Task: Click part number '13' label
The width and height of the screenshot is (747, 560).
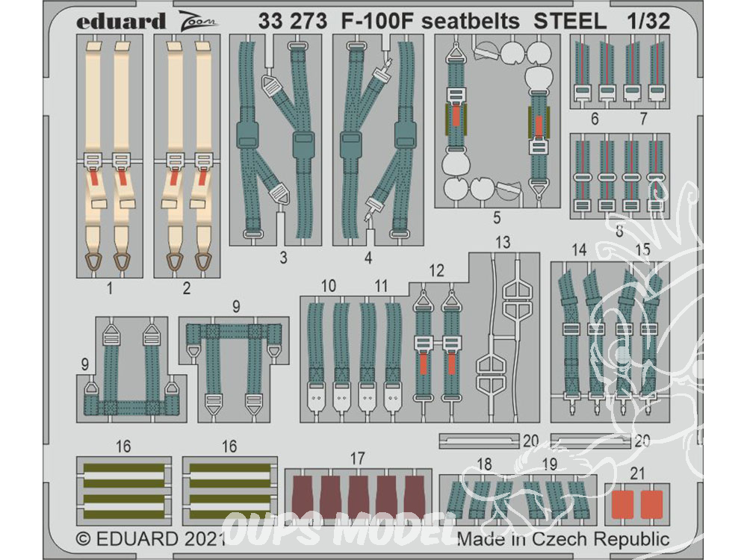Action: pyautogui.click(x=503, y=243)
